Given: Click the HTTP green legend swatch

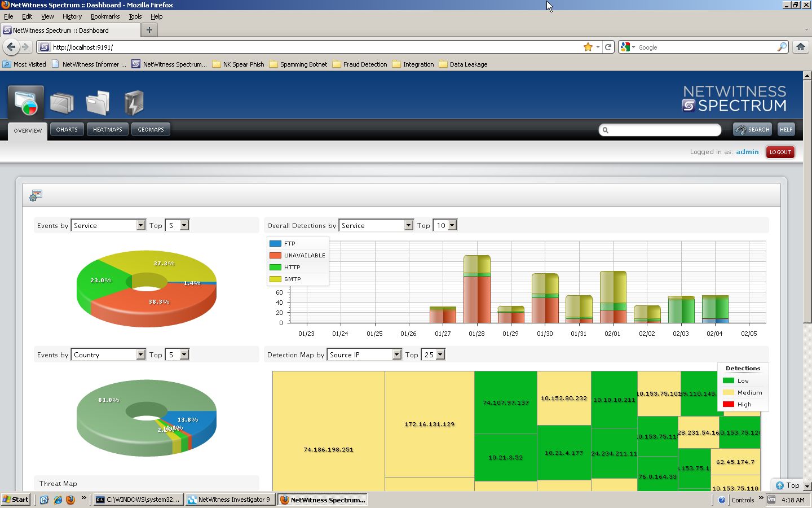Looking at the screenshot, I should (x=275, y=268).
